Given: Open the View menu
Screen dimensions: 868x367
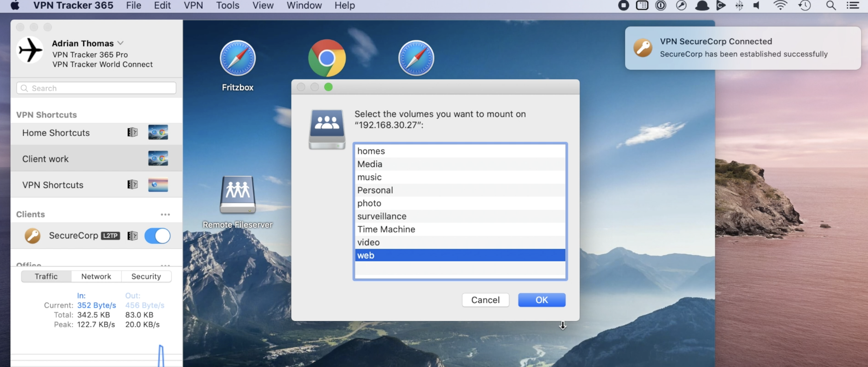Looking at the screenshot, I should pyautogui.click(x=263, y=5).
